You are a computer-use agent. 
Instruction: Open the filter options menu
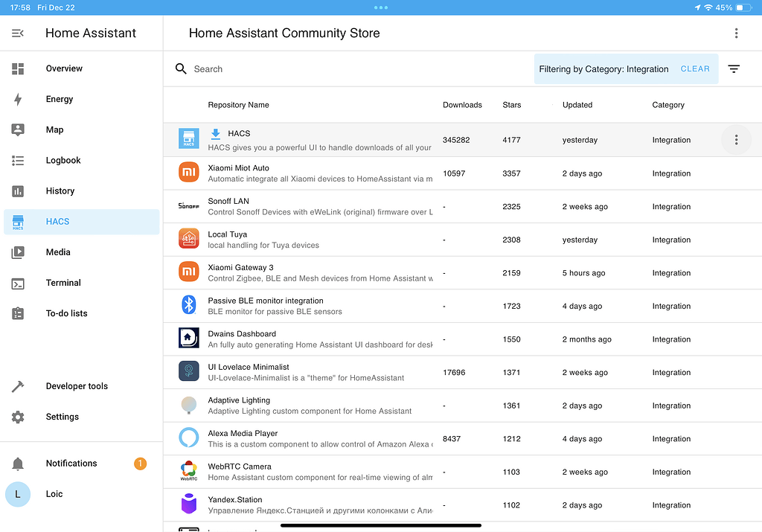pos(734,69)
